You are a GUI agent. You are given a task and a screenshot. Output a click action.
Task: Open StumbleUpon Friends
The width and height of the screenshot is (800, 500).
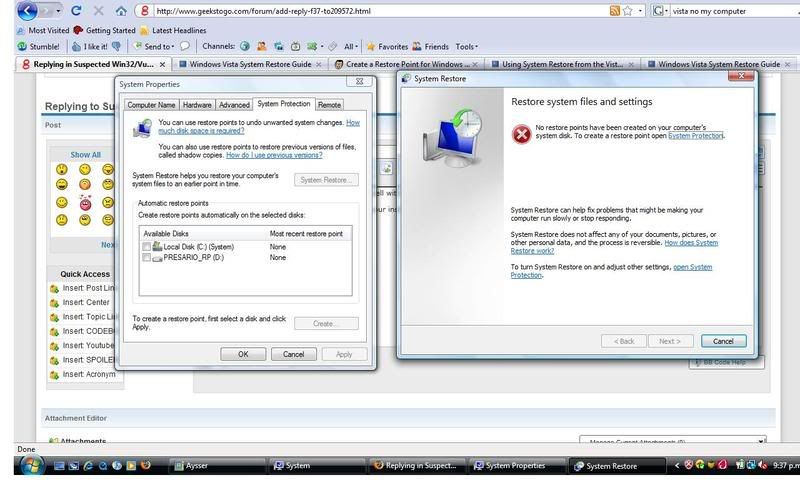431,46
